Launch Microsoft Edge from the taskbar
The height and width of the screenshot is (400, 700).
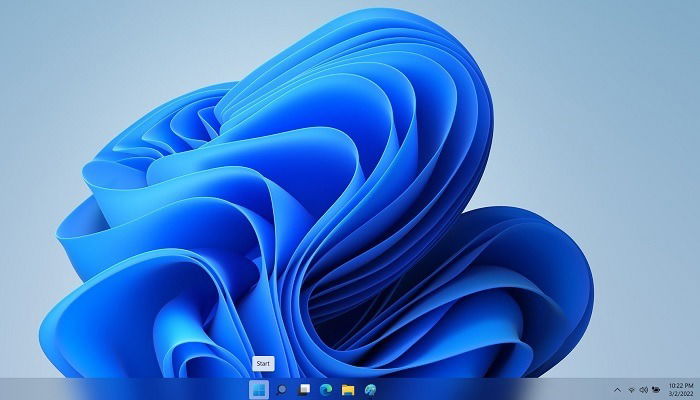(326, 390)
